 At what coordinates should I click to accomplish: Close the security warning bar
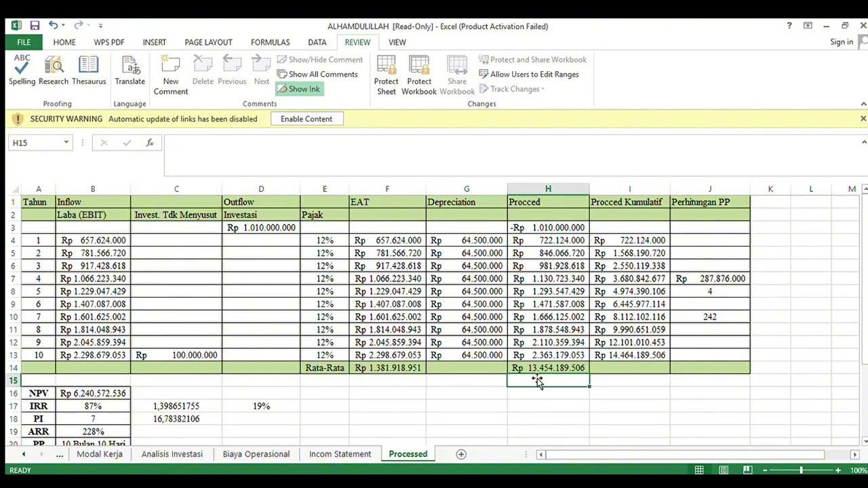[863, 119]
